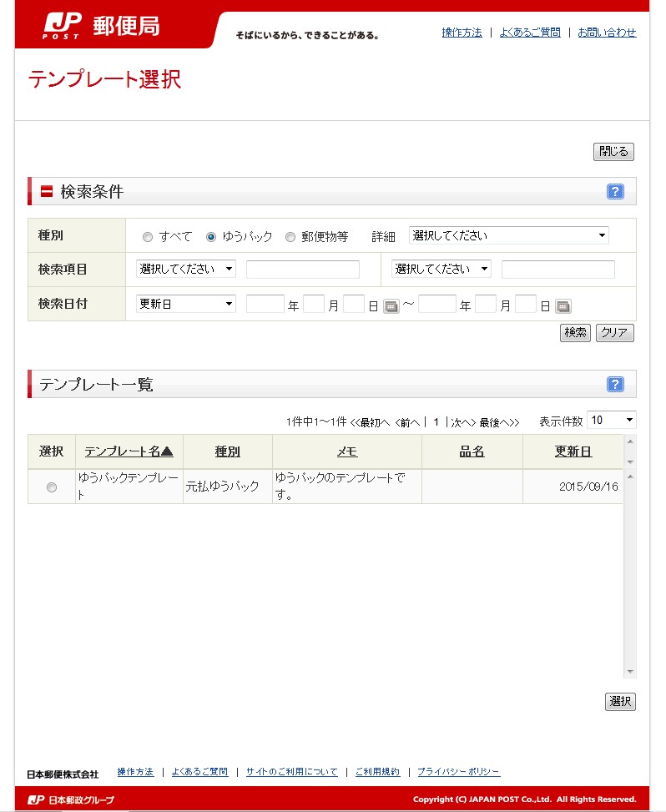The image size is (666, 812).
Task: Sort by テンプレート名 column header
Action: point(129,451)
